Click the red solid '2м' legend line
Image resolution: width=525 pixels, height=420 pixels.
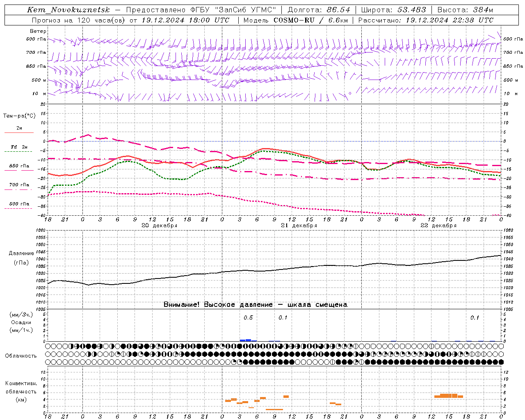(x=19, y=133)
